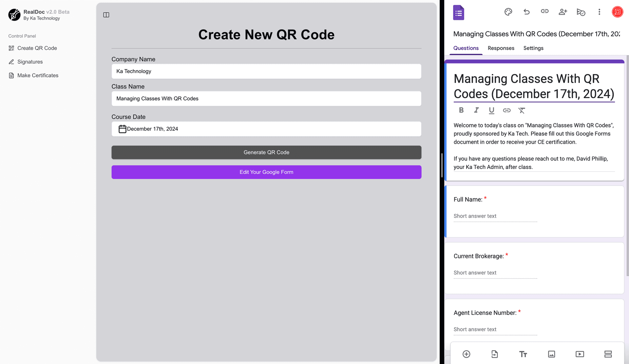Click Generate QR Code button

pyautogui.click(x=266, y=152)
